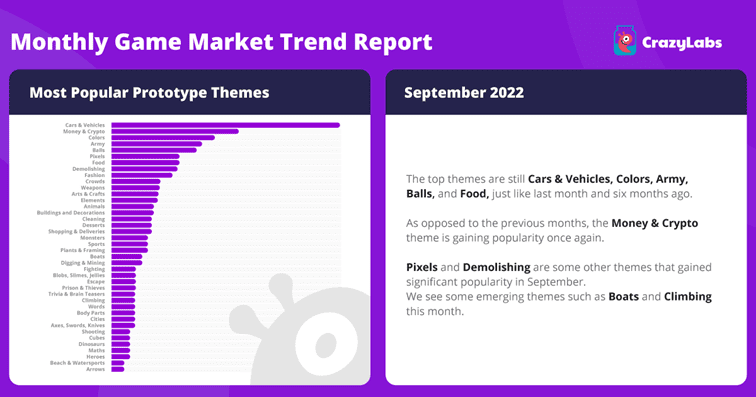Click the Monthly Game Market Trend Report title
Viewport: 756px width, 397px height.
[x=221, y=42]
